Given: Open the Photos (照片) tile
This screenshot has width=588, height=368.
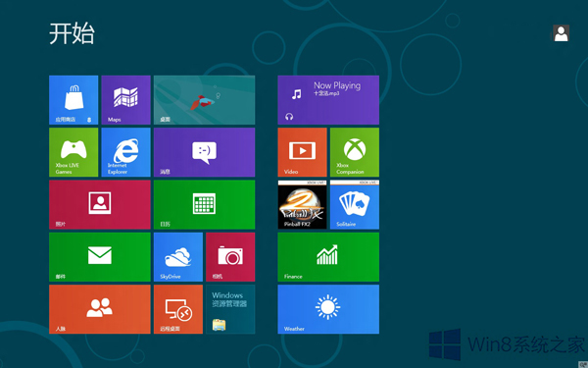Looking at the screenshot, I should coord(100,205).
